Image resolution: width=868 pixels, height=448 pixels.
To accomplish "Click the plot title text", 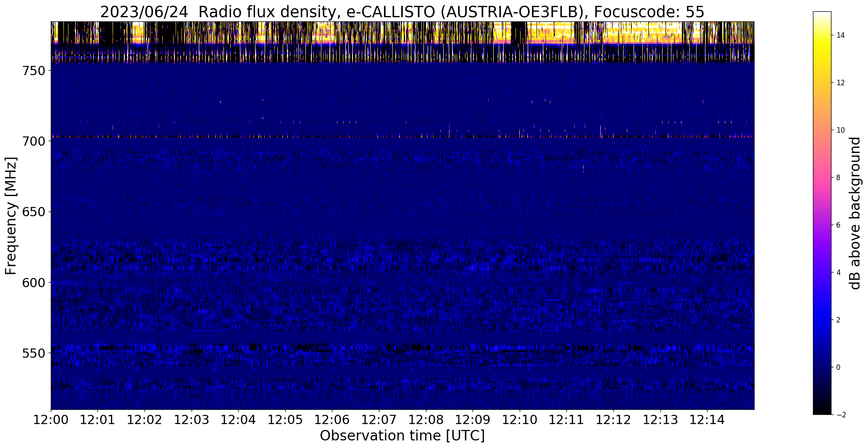I will (x=402, y=12).
